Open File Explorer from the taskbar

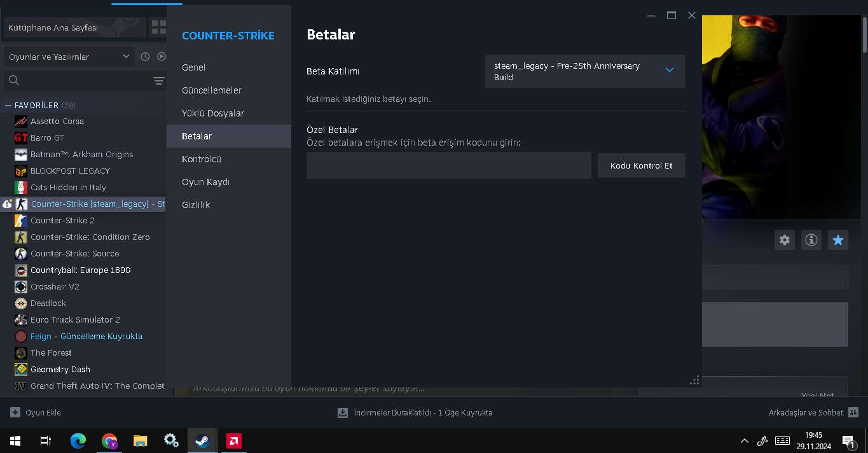(x=140, y=440)
